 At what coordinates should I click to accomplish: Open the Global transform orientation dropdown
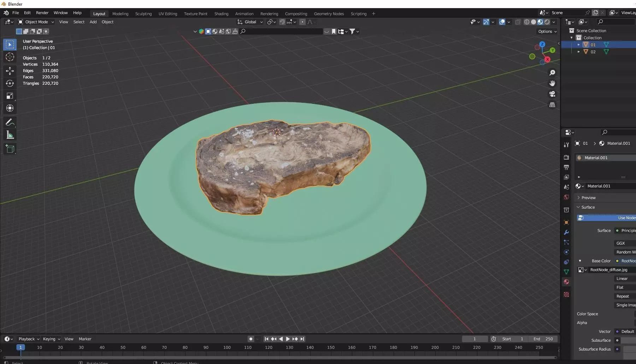coord(250,22)
